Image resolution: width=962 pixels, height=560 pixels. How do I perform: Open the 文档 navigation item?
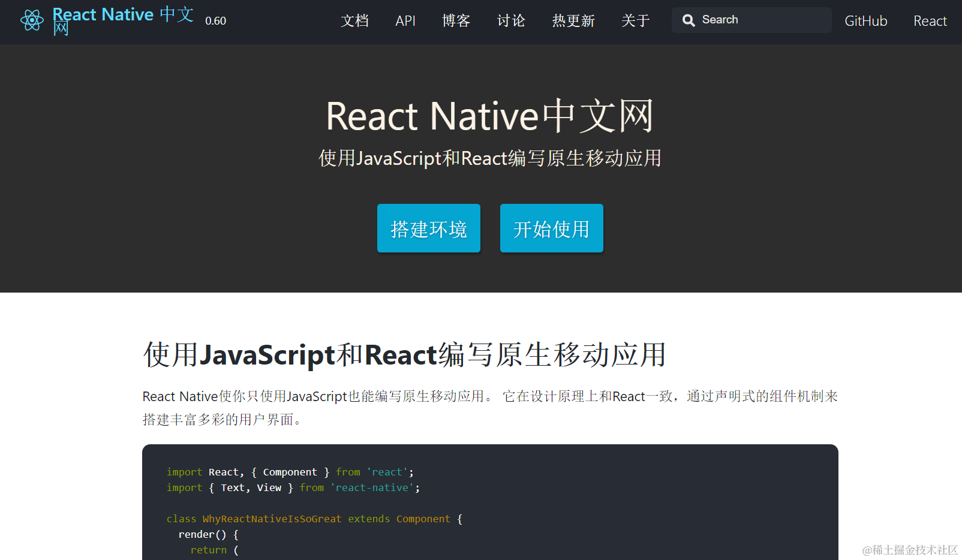[x=354, y=21]
